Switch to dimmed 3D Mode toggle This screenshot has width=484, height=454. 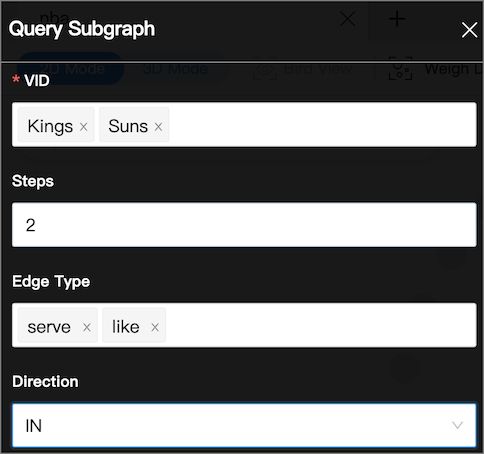tap(175, 69)
